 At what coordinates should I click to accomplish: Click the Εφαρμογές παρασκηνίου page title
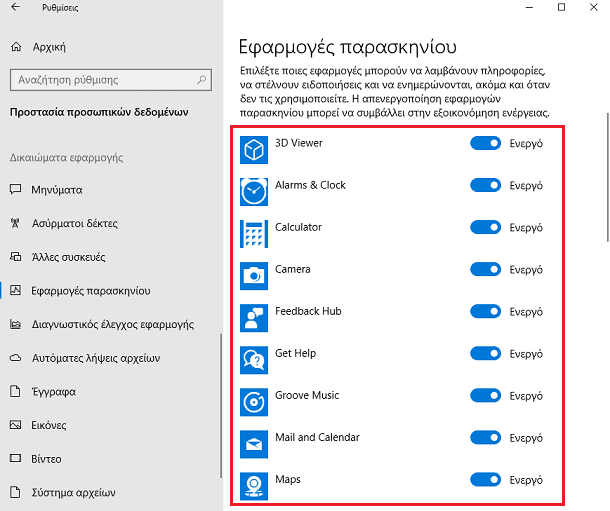(x=347, y=47)
